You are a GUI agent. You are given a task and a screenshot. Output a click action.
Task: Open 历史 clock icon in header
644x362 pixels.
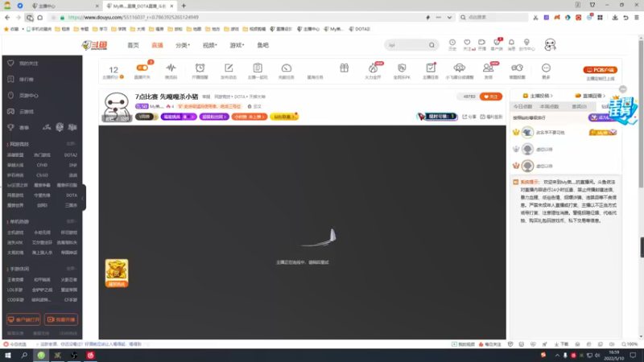click(452, 44)
